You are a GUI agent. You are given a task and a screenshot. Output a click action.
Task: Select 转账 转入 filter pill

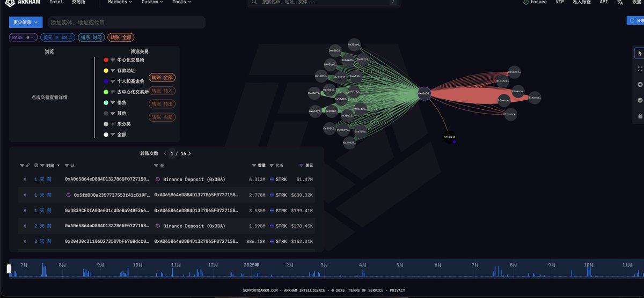coord(162,91)
